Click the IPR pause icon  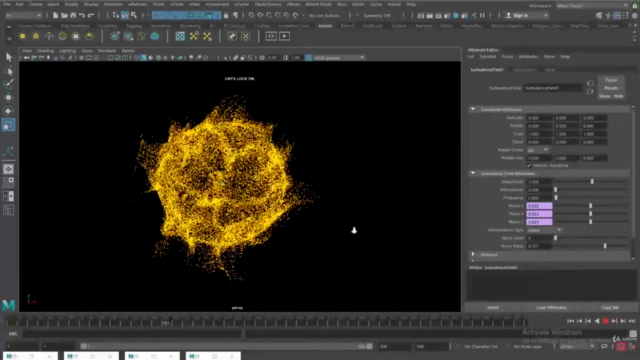(x=482, y=16)
